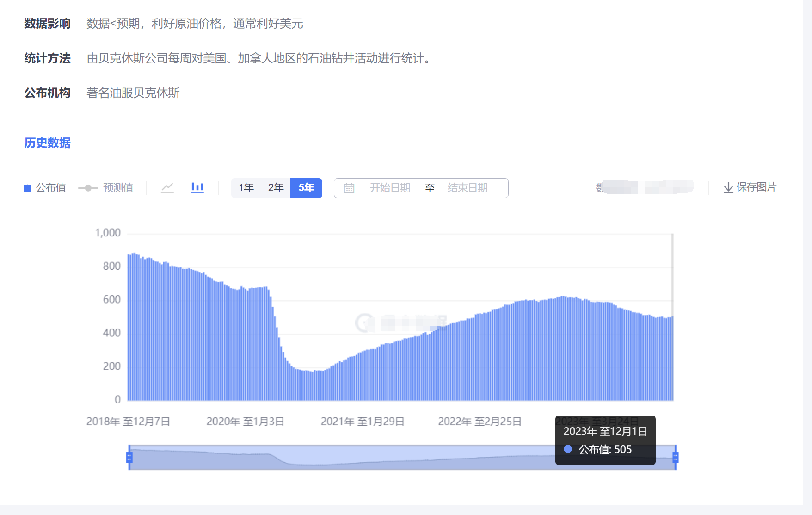
Task: Toggle the 预测值 series label
Action: click(118, 188)
